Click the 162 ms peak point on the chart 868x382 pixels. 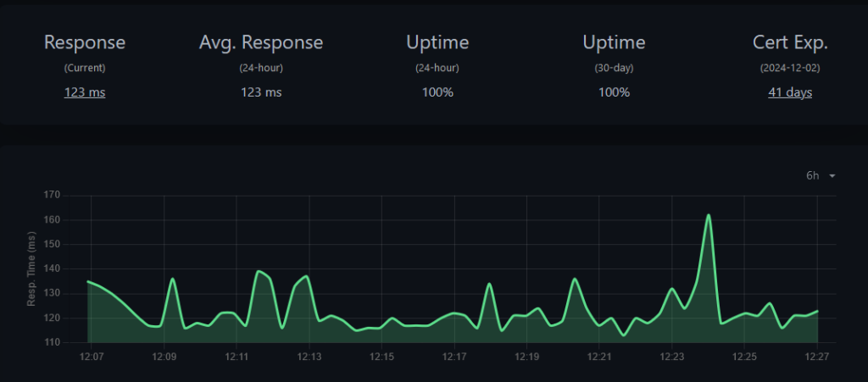tap(709, 215)
